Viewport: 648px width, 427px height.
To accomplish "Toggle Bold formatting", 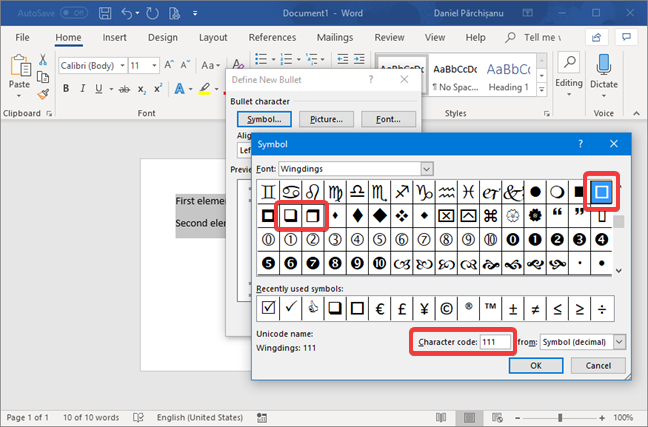I will pos(66,88).
